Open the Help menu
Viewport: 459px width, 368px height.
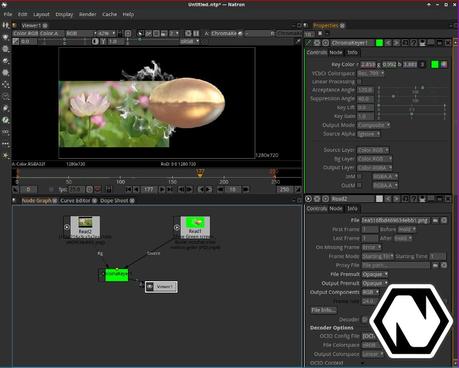[128, 14]
